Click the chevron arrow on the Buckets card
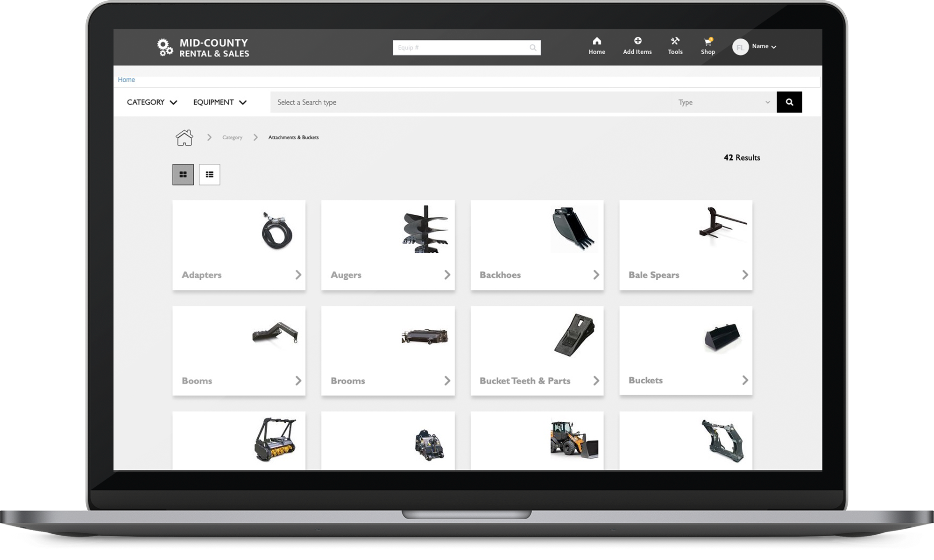 pos(744,380)
